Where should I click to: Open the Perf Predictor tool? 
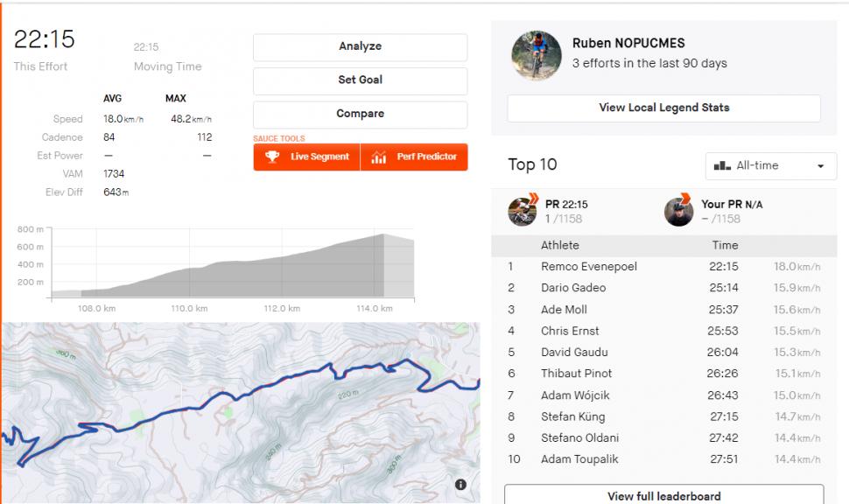point(414,157)
